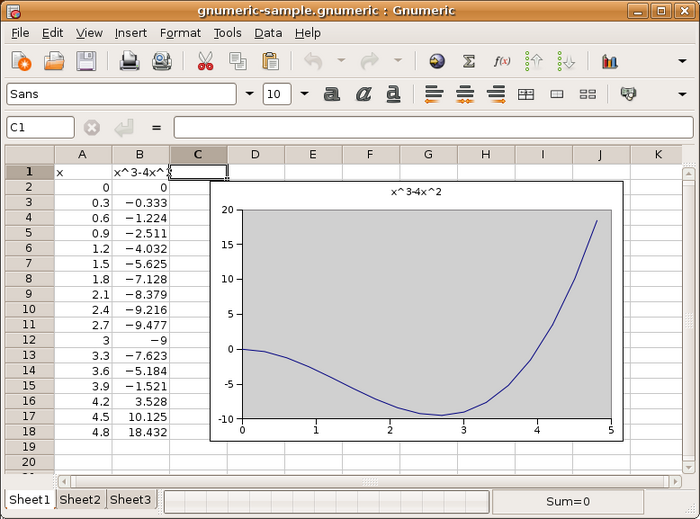Toggle underline text formatting
The height and width of the screenshot is (519, 700).
394,94
